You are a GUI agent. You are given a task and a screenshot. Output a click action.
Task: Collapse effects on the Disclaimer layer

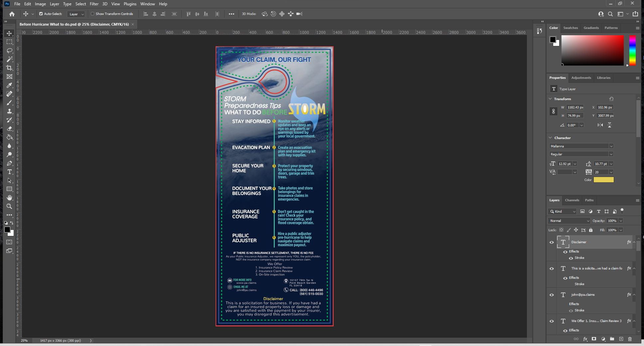tap(634, 242)
